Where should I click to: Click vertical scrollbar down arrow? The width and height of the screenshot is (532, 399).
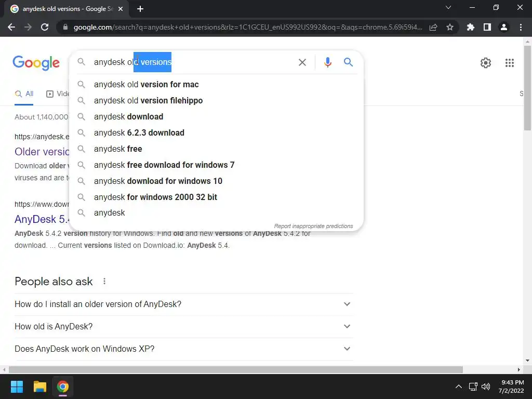(527, 361)
